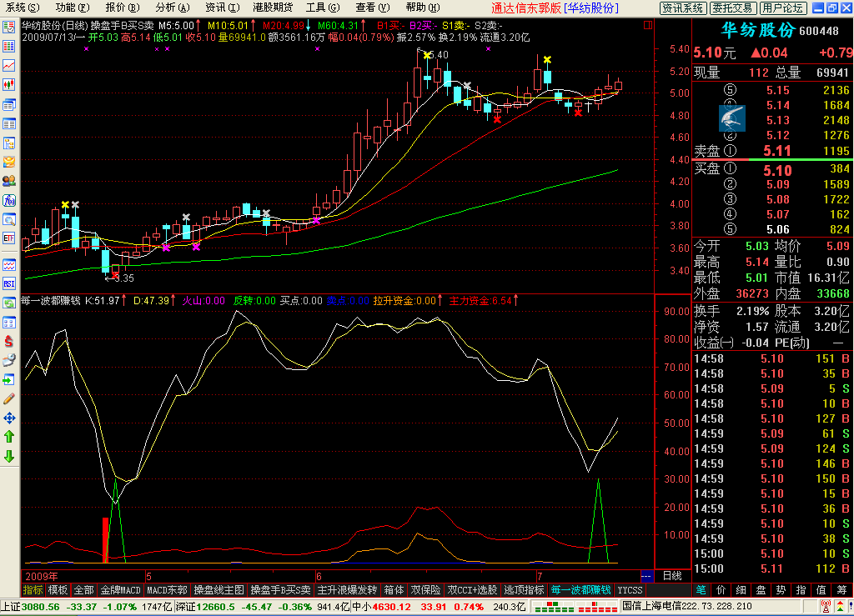Open the 分析(A) menu

tap(173, 8)
